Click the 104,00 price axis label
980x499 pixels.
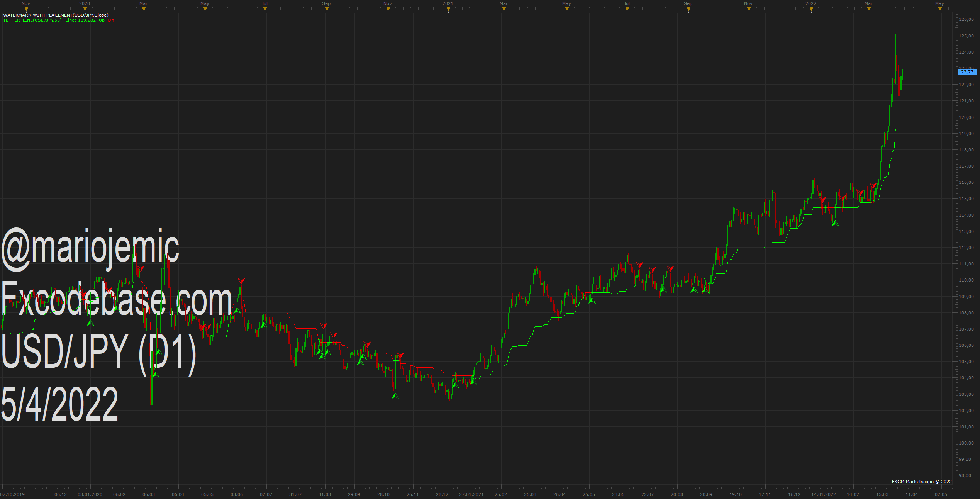click(966, 378)
